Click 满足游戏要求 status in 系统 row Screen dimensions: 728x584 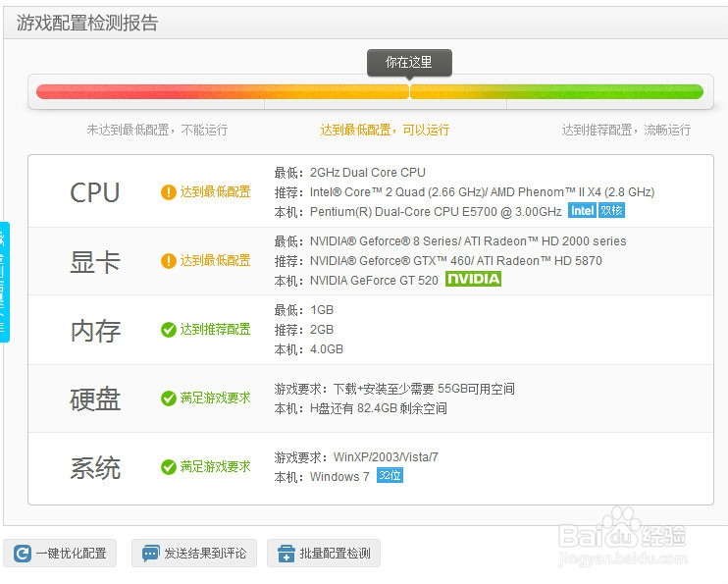click(x=216, y=467)
